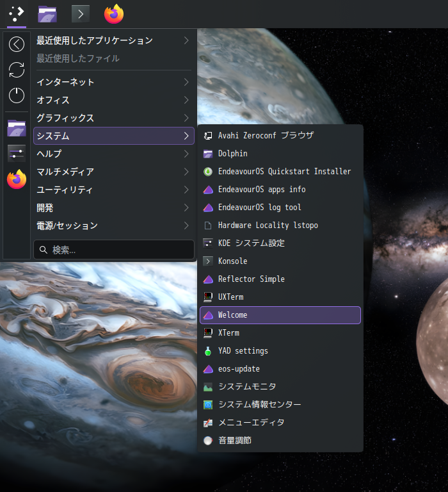Open system settings favorite in menu sidebar
448x492 pixels.
click(17, 154)
